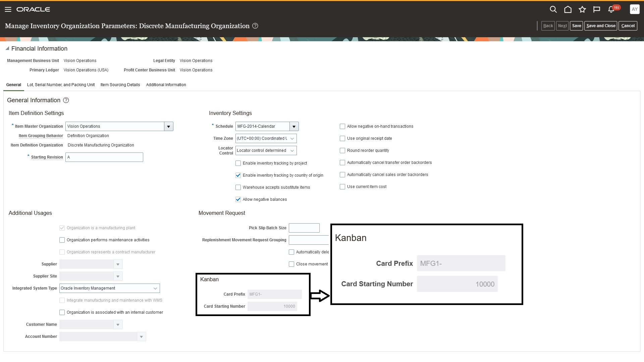Screen dimensions: 644x362
Task: View the 193 pending notifications
Action: (x=611, y=10)
